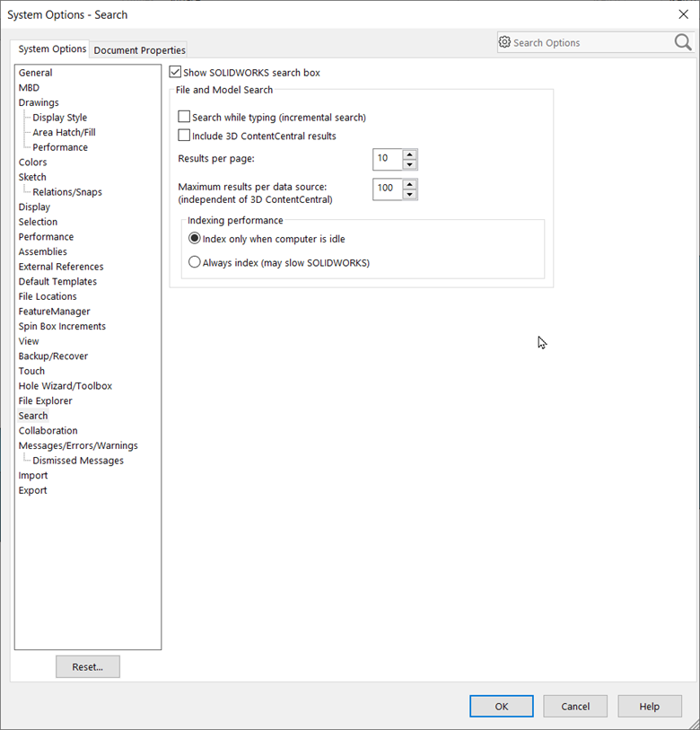
Task: Open the Export category
Action: tap(32, 489)
